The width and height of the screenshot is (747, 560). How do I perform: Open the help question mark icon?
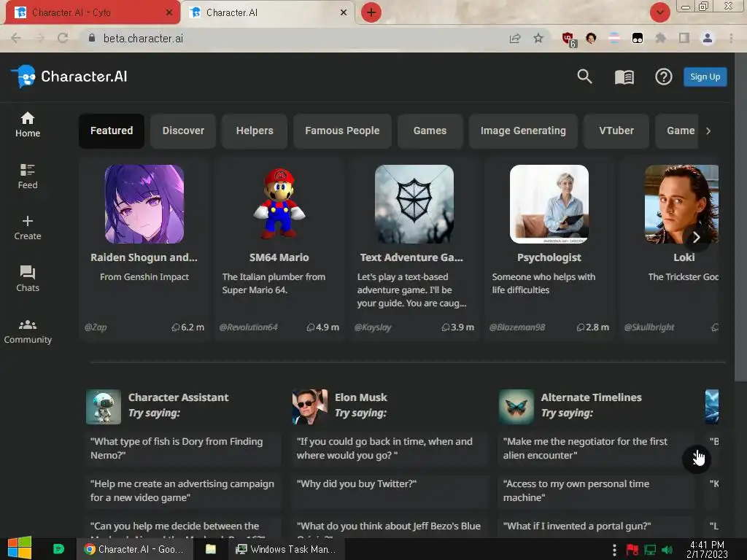[x=663, y=77]
